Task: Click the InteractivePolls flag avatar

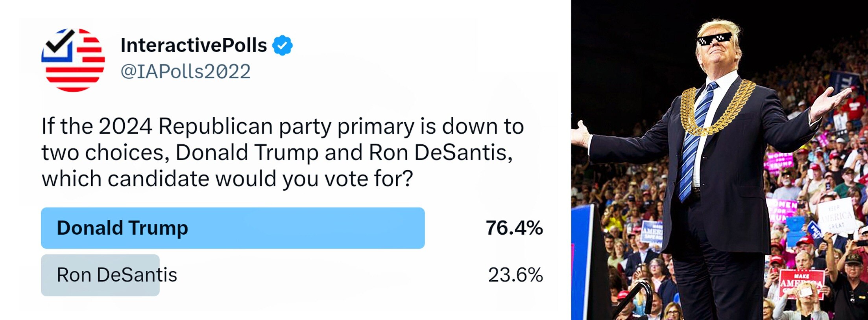Action: pos(73,60)
